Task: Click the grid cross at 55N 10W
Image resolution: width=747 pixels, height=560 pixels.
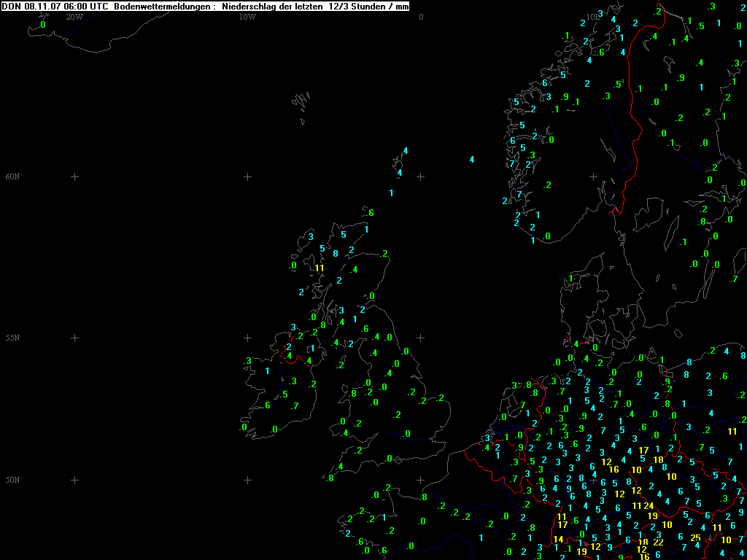Action: tap(247, 338)
